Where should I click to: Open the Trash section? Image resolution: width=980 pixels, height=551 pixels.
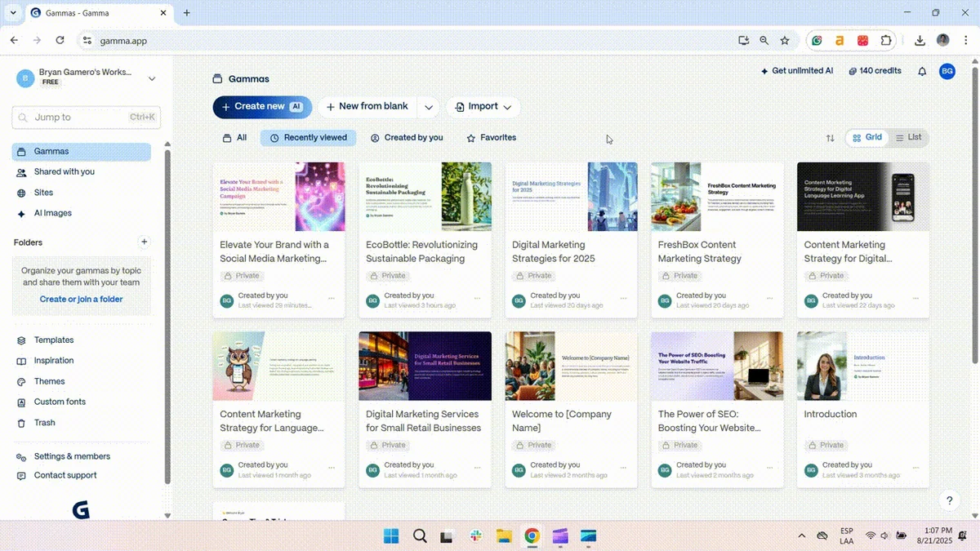45,422
